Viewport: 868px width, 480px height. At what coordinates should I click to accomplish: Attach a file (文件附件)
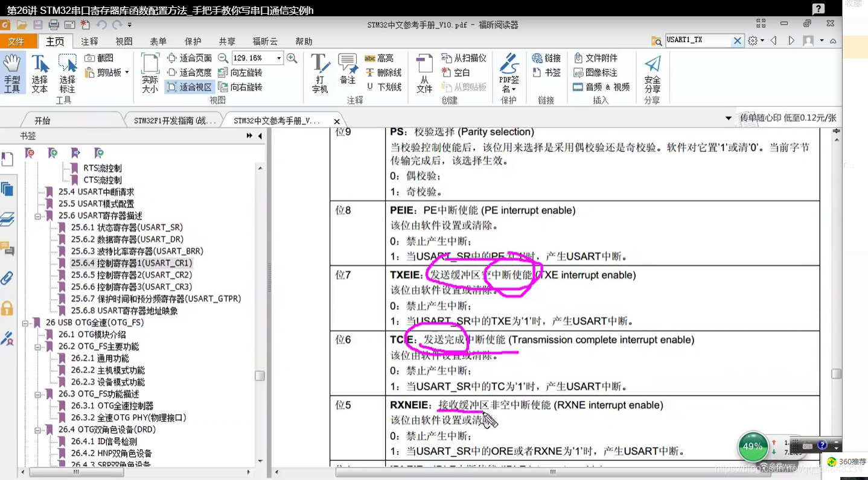pyautogui.click(x=595, y=58)
